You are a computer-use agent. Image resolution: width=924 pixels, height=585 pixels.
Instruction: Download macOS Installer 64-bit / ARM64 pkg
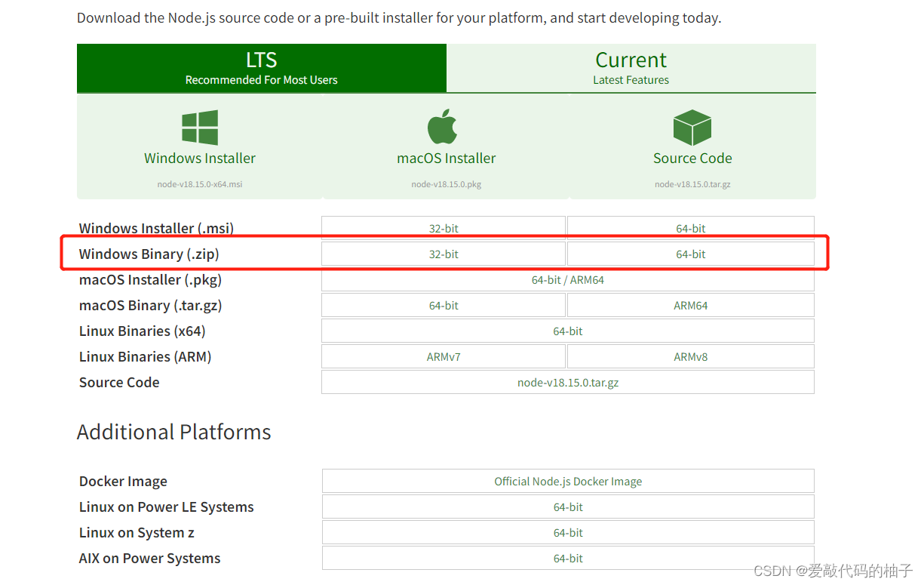[568, 280]
